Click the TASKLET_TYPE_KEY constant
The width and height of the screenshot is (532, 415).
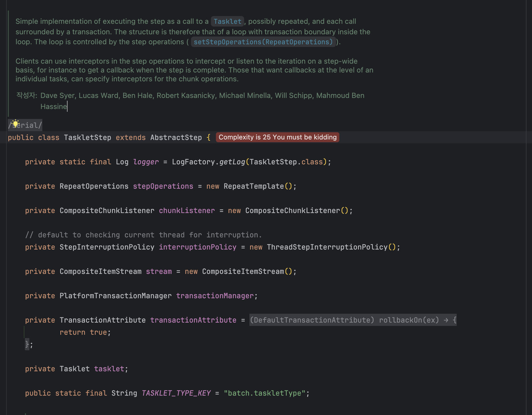(x=176, y=393)
